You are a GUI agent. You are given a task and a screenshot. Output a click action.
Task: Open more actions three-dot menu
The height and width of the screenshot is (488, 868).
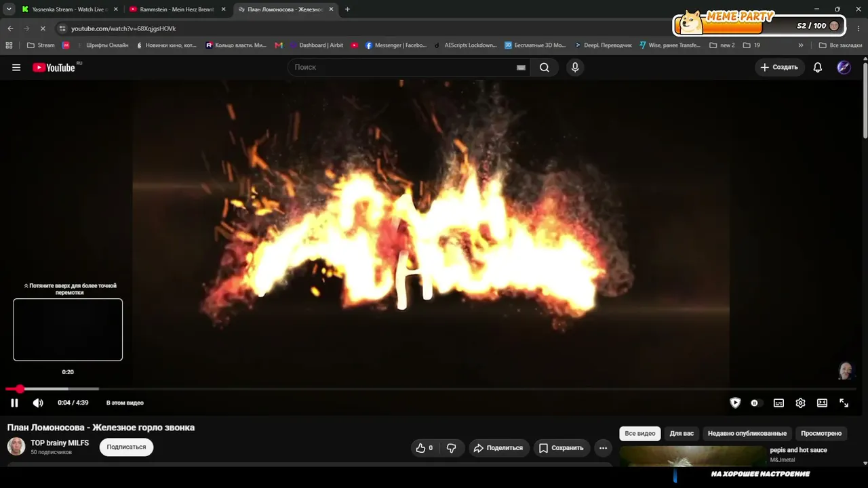[x=603, y=448]
